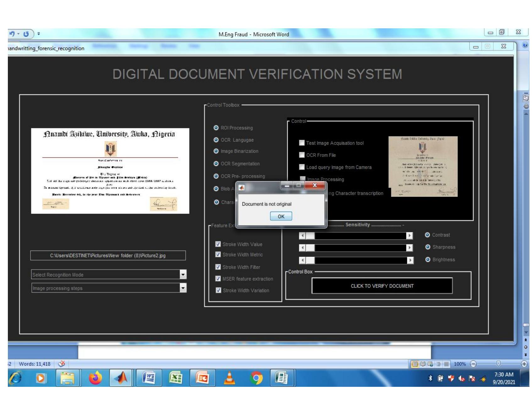Check Test Image Acquisation tool
This screenshot has width=532, height=395.
[302, 143]
